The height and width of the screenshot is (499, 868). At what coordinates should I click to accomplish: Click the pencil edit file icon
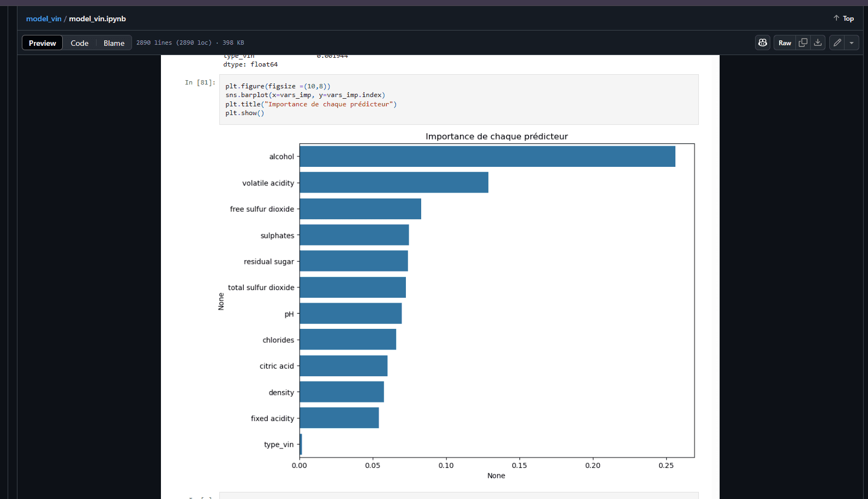pyautogui.click(x=837, y=43)
